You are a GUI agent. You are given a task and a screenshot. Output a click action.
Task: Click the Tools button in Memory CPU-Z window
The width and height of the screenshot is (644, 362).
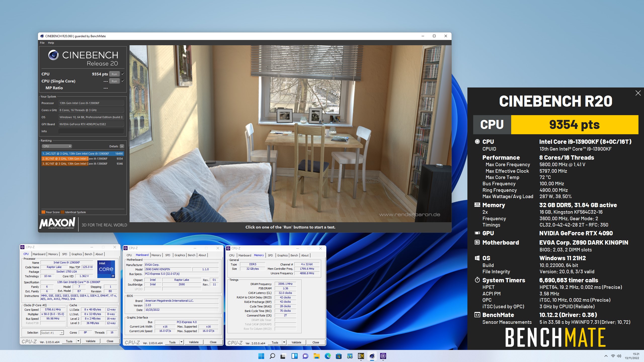(275, 342)
